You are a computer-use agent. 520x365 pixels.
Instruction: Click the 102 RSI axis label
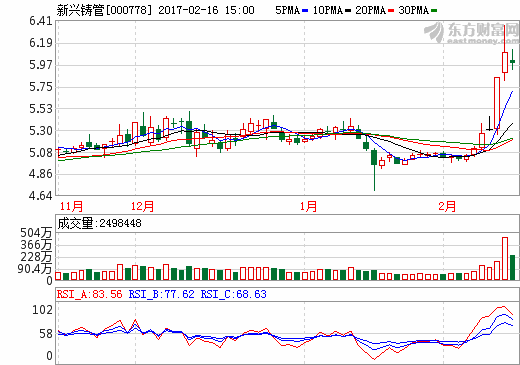point(42,310)
